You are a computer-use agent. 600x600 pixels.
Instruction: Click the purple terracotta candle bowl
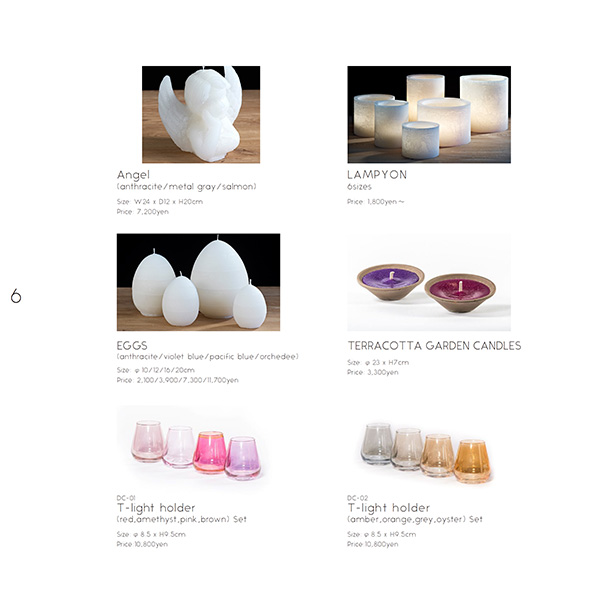pyautogui.click(x=391, y=282)
